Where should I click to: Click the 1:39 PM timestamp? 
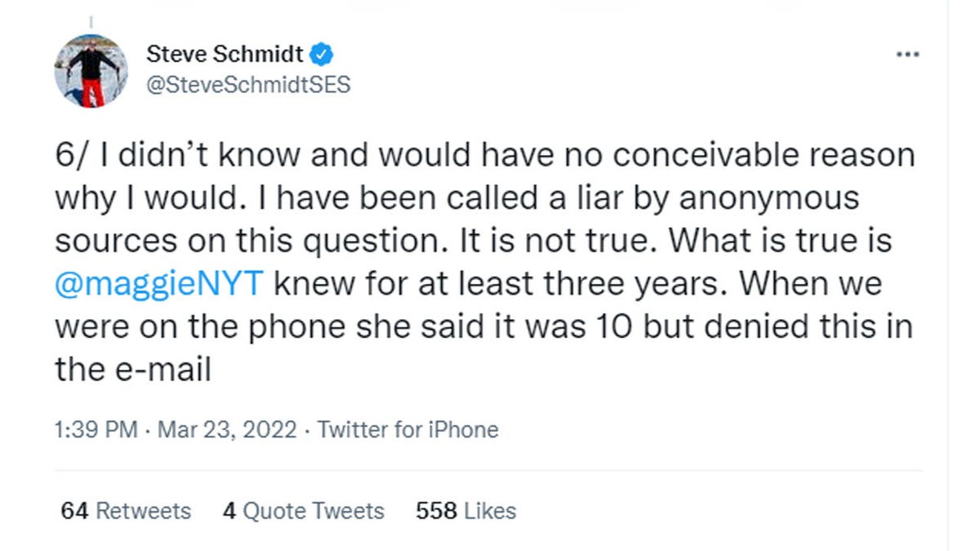pyautogui.click(x=96, y=429)
